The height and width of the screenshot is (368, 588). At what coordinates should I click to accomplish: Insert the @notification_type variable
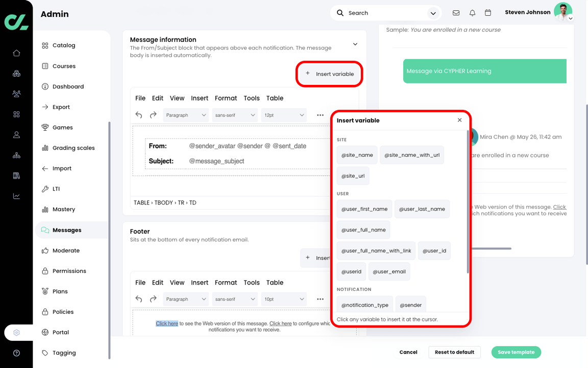tap(365, 305)
